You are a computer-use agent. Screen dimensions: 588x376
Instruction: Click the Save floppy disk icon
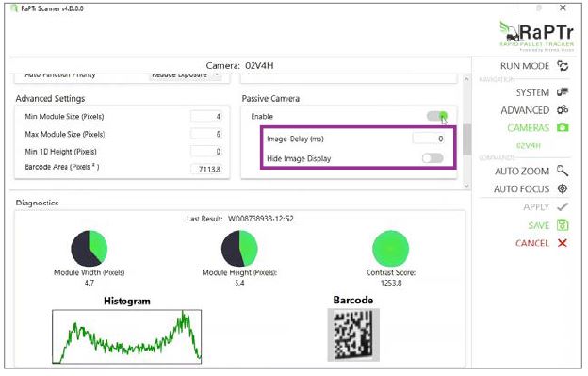(563, 225)
